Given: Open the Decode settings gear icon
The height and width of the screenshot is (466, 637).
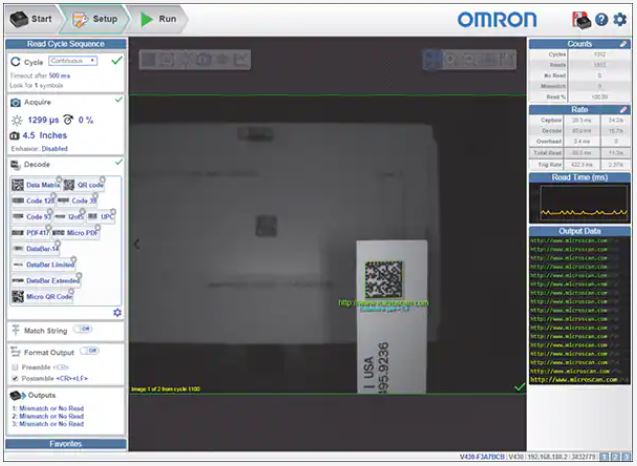Looking at the screenshot, I should click(117, 312).
